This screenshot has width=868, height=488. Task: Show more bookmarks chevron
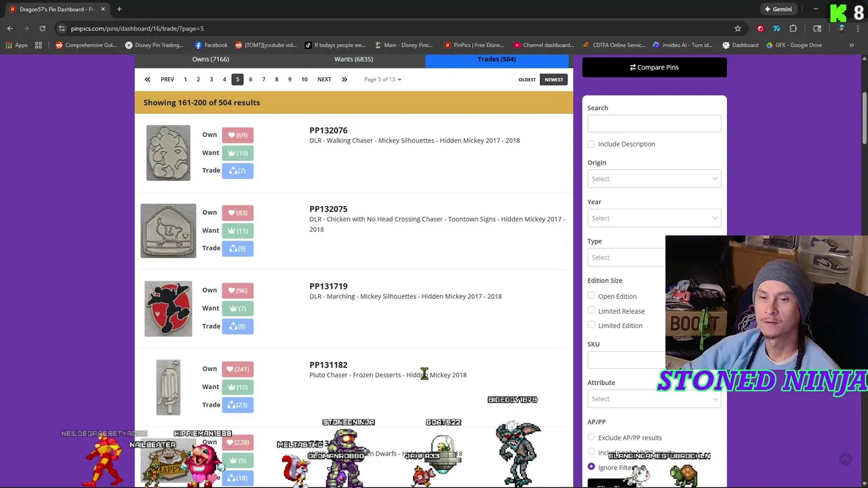tap(851, 45)
